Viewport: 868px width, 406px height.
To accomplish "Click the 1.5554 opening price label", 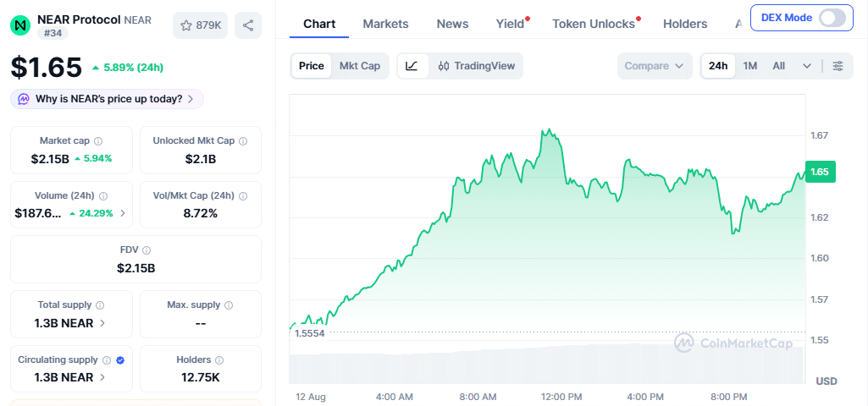I will [309, 333].
